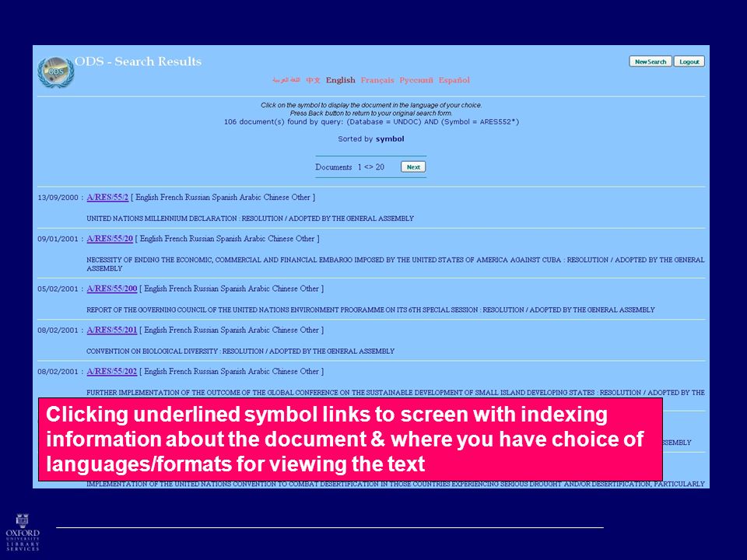Click the Cuba embargo resolution title
This screenshot has height=560, width=747.
[x=395, y=264]
